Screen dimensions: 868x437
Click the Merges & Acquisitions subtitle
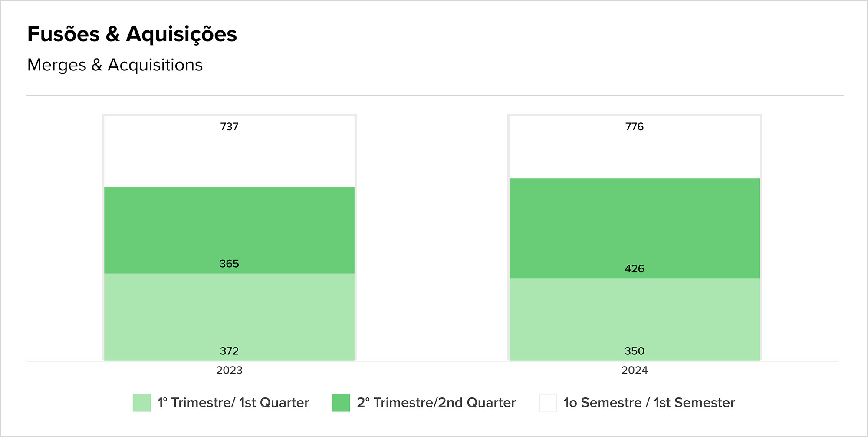[115, 65]
